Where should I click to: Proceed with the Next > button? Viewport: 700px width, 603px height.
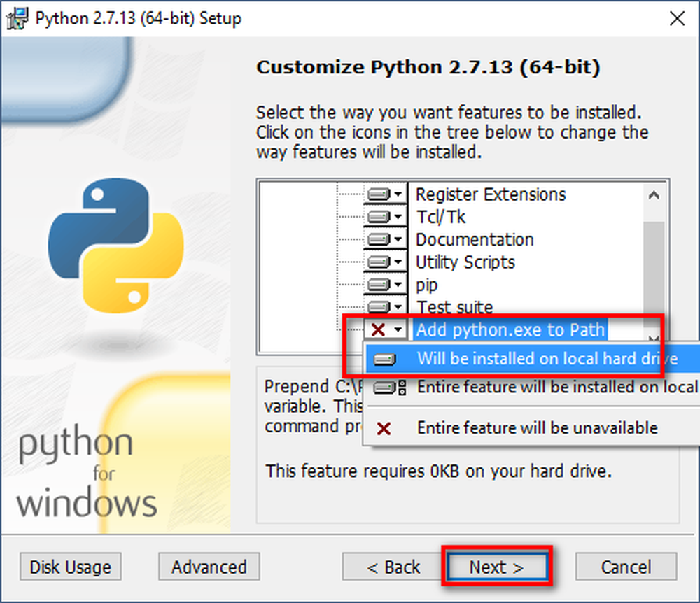click(497, 567)
